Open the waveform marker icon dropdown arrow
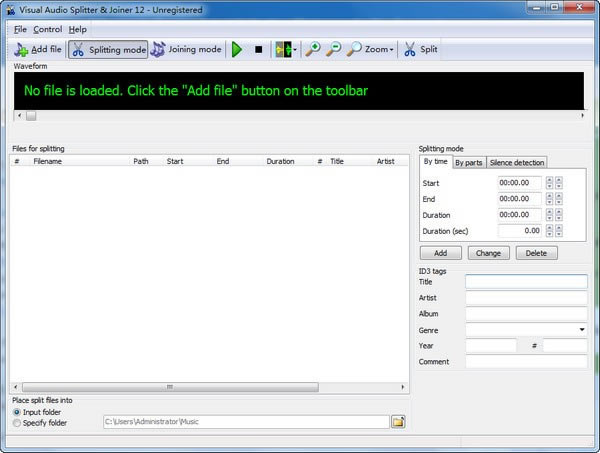 pos(295,50)
